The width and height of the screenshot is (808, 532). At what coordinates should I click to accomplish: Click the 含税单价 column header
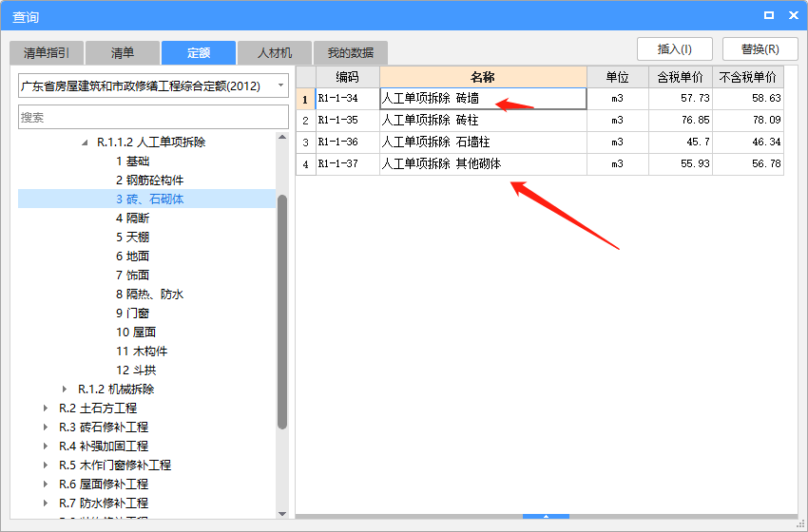click(681, 77)
